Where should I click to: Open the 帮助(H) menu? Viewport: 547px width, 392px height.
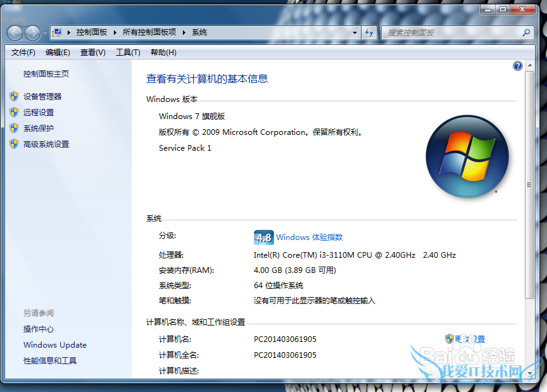click(163, 53)
